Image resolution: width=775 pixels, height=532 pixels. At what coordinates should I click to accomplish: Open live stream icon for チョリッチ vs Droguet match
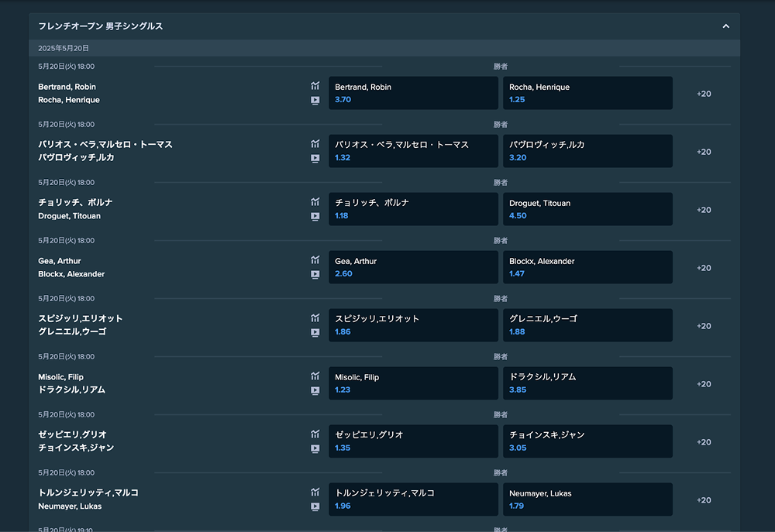click(315, 216)
